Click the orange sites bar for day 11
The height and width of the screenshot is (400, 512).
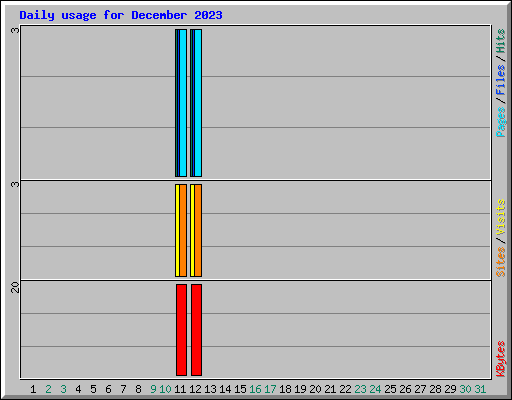pyautogui.click(x=183, y=230)
